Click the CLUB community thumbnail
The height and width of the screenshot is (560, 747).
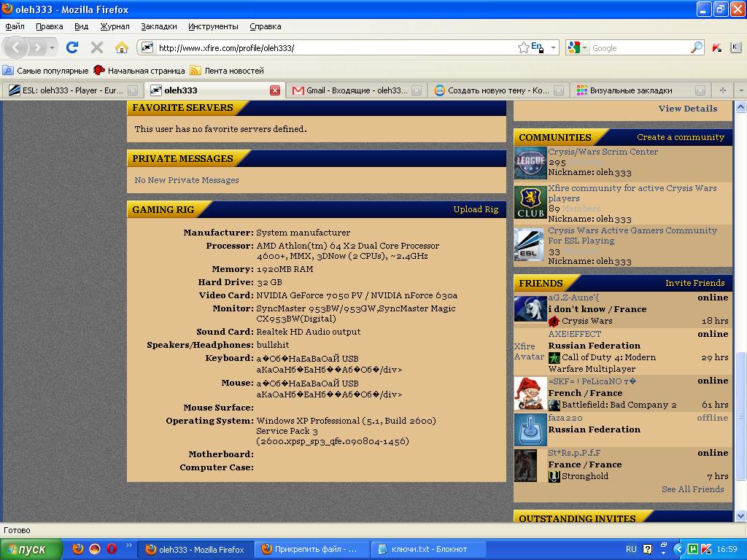click(x=530, y=203)
